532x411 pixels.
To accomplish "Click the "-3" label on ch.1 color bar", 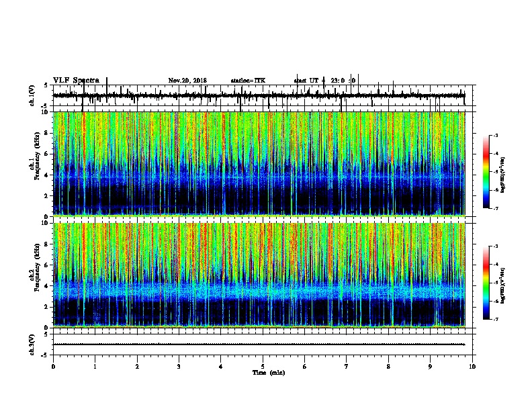I will [495, 135].
